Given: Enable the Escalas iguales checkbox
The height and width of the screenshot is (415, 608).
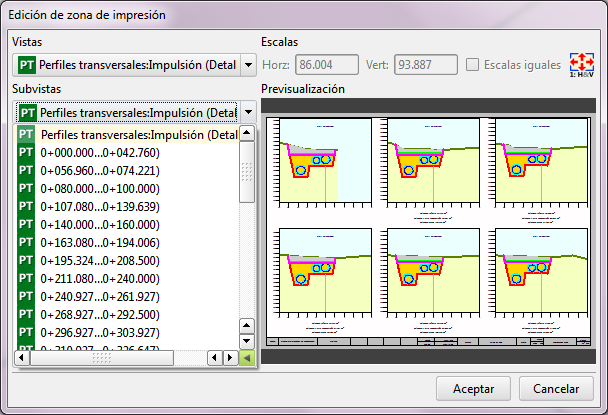Looking at the screenshot, I should click(473, 65).
